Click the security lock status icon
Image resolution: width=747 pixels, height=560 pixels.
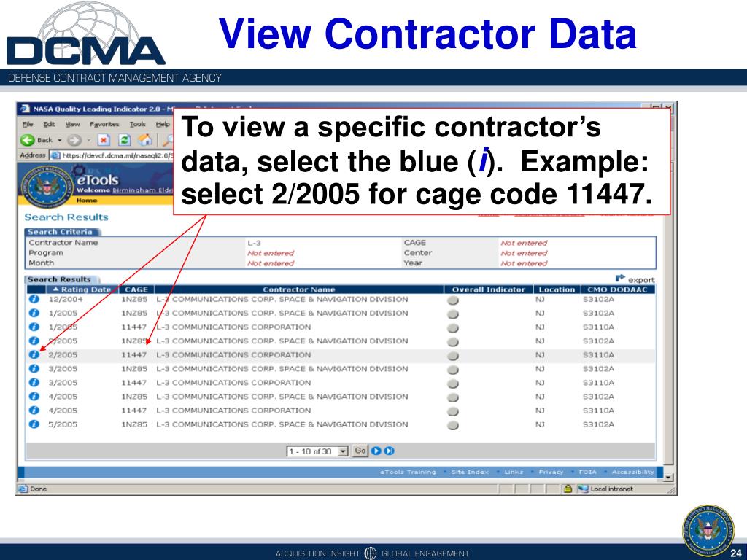tap(568, 489)
